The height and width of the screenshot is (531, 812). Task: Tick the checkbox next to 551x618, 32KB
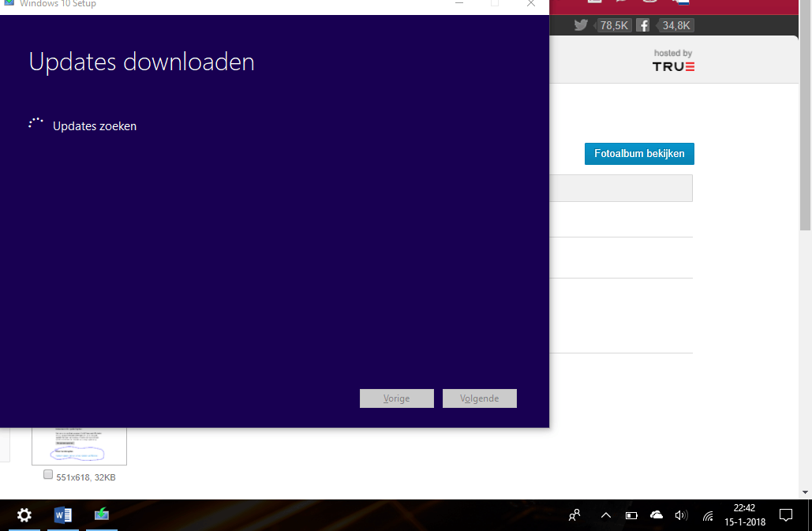coord(48,475)
